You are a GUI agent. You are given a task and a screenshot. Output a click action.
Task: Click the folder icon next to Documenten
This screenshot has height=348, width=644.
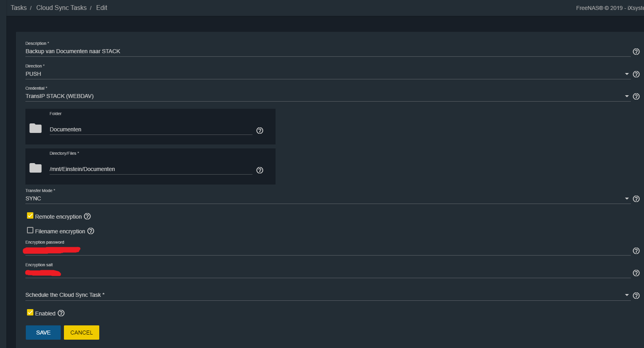(36, 128)
